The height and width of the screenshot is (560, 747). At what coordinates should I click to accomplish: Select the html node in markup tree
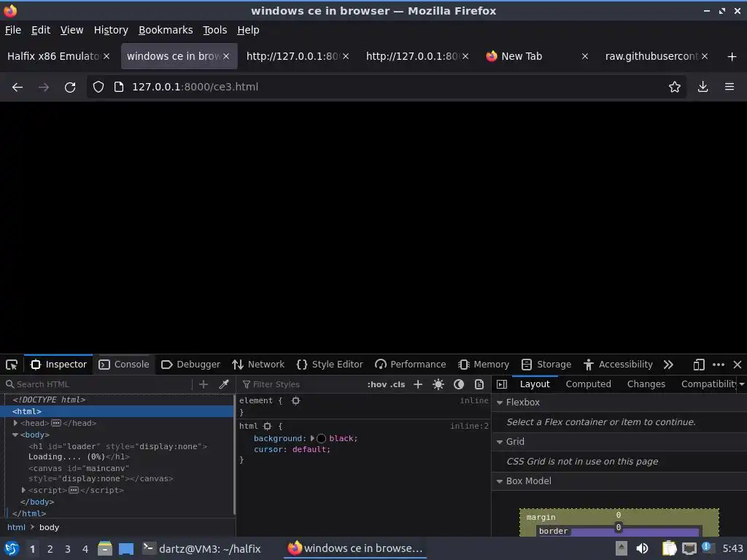(x=117, y=411)
